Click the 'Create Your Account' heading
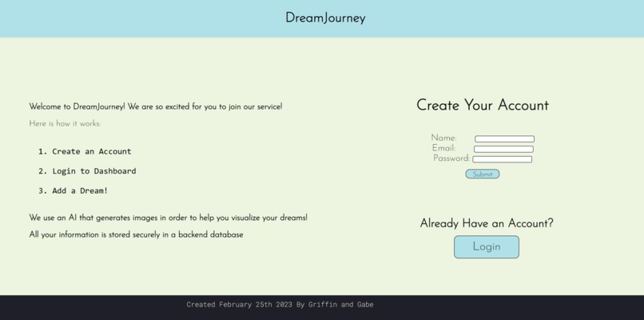This screenshot has width=644, height=320. point(483,106)
